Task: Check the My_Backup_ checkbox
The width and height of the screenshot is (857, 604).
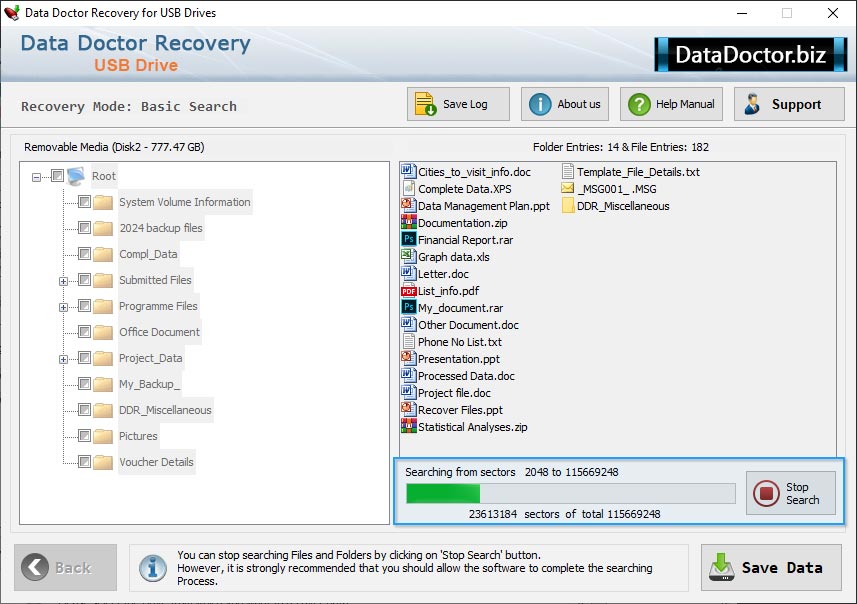Action: [x=84, y=384]
